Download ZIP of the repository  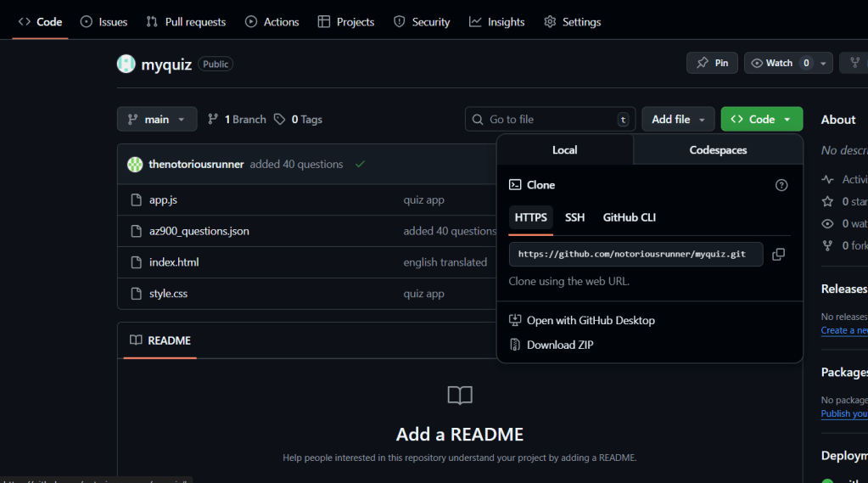[x=560, y=345]
